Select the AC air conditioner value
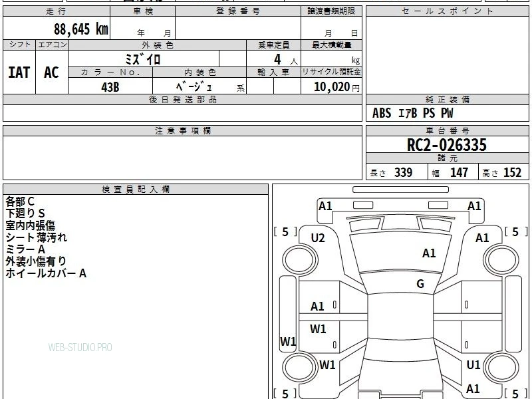 click(x=52, y=72)
